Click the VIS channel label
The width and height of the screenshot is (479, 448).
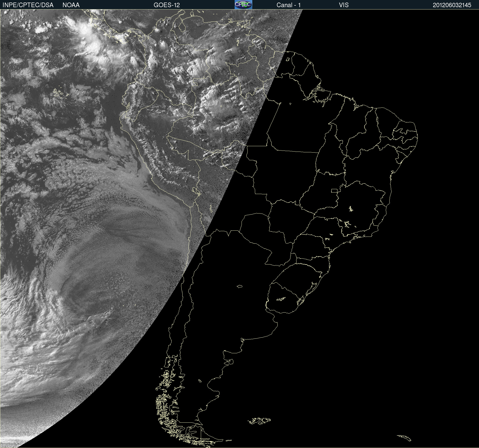(344, 5)
